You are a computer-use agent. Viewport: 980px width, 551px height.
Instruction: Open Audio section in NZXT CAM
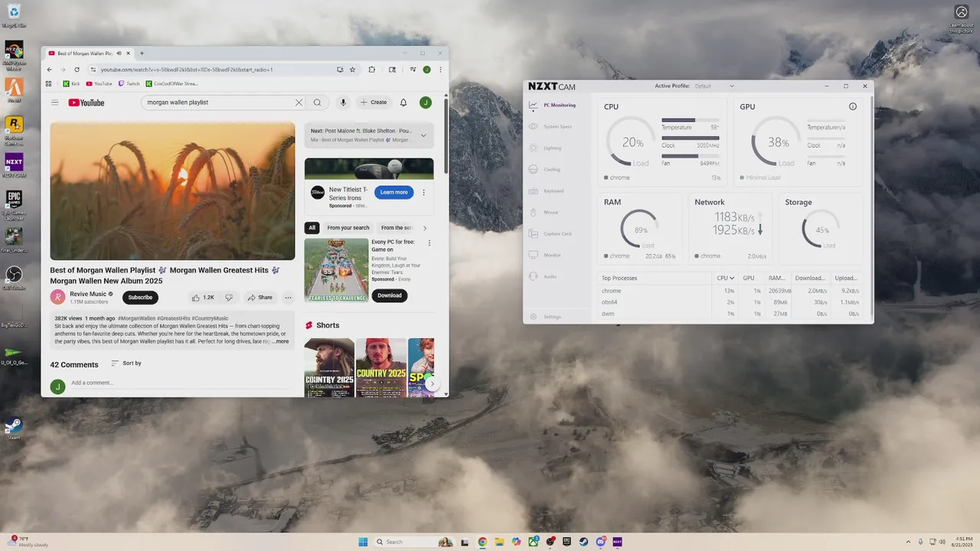pos(543,276)
